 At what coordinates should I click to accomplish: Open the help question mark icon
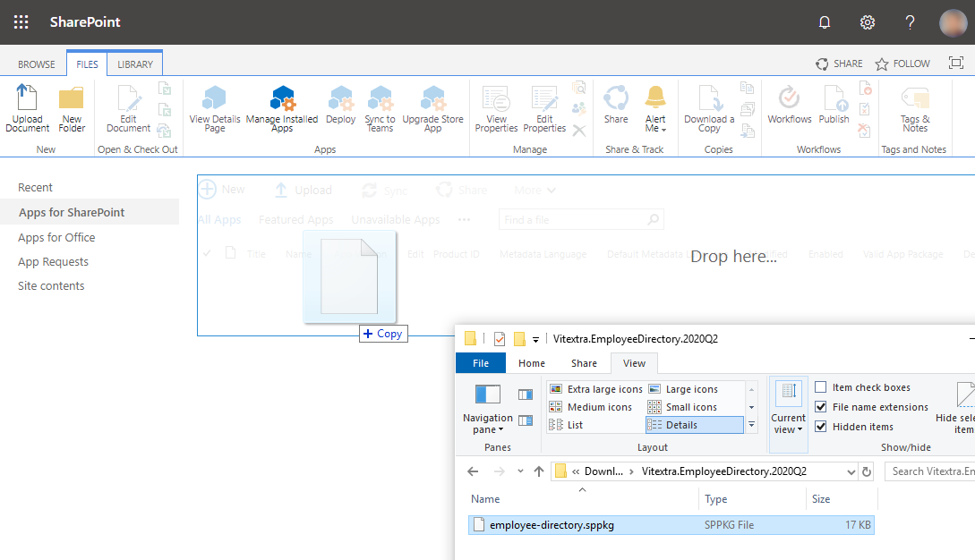910,22
